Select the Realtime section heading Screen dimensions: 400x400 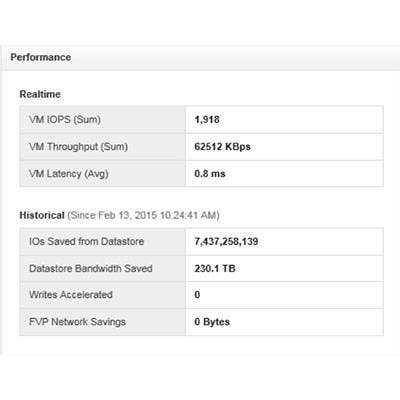point(40,94)
